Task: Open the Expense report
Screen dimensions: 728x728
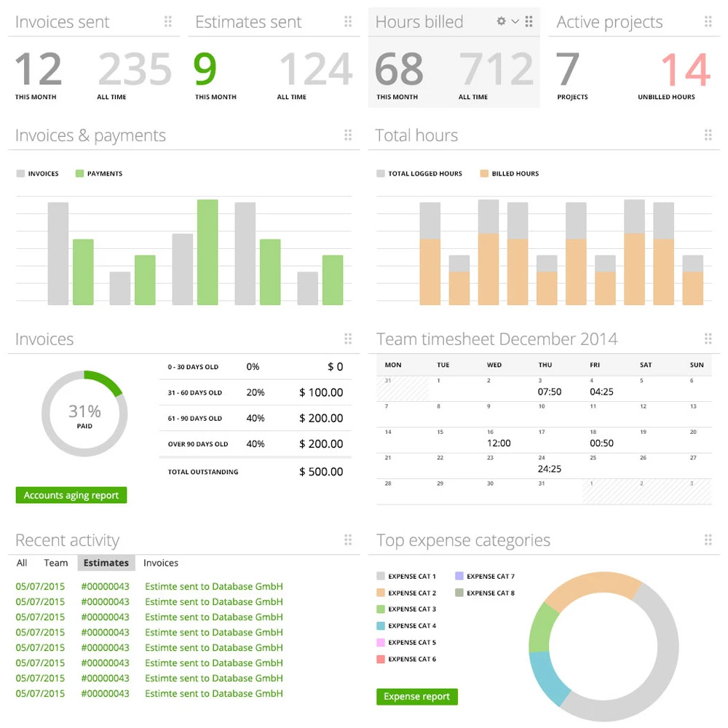Action: click(417, 697)
